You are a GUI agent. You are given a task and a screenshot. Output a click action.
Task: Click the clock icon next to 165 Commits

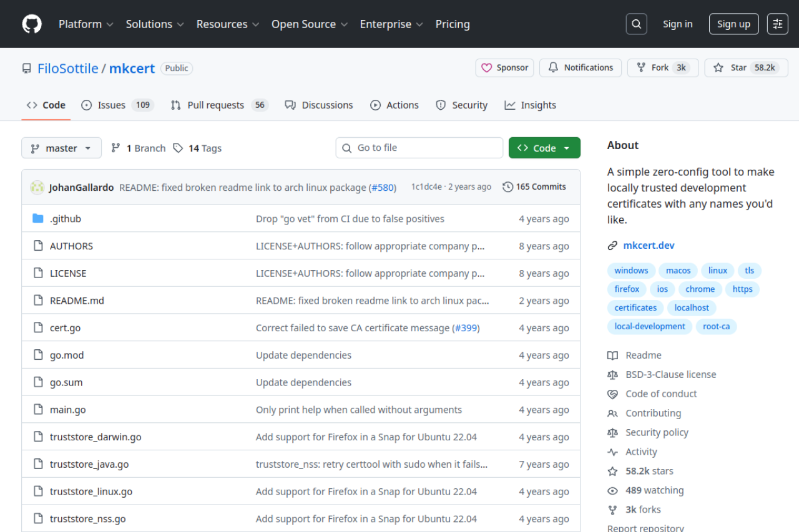click(507, 186)
